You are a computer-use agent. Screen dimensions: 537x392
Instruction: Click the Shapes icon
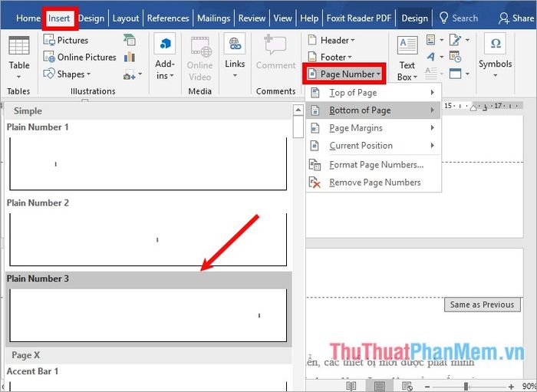tap(49, 74)
